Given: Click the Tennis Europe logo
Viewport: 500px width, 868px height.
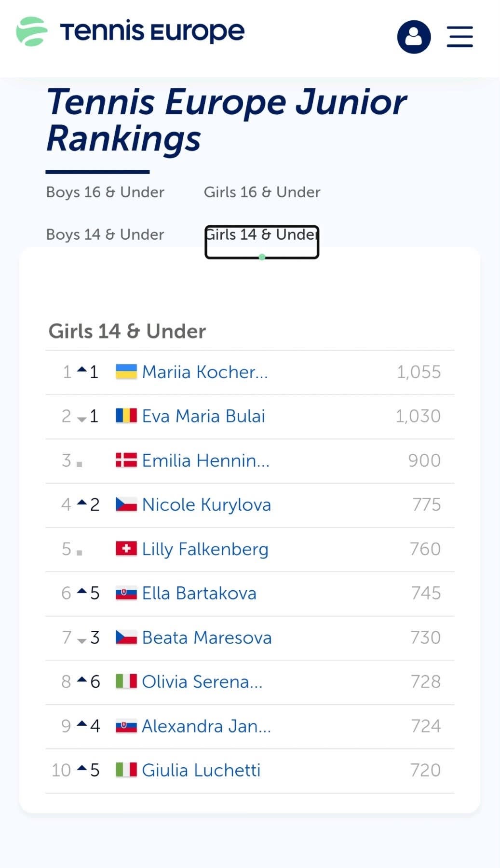Looking at the screenshot, I should click(x=130, y=32).
